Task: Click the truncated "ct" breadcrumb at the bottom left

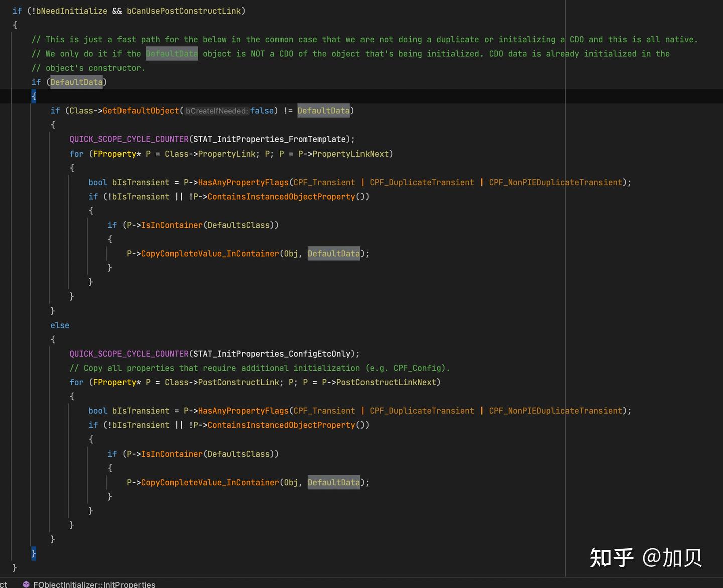Action: coord(4,584)
